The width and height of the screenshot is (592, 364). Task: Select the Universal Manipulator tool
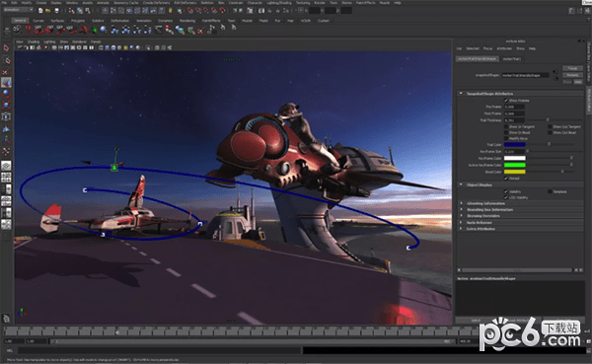[x=6, y=116]
